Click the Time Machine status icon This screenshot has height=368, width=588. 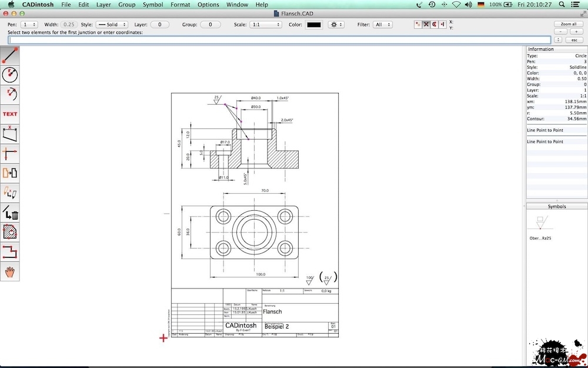tap(432, 5)
